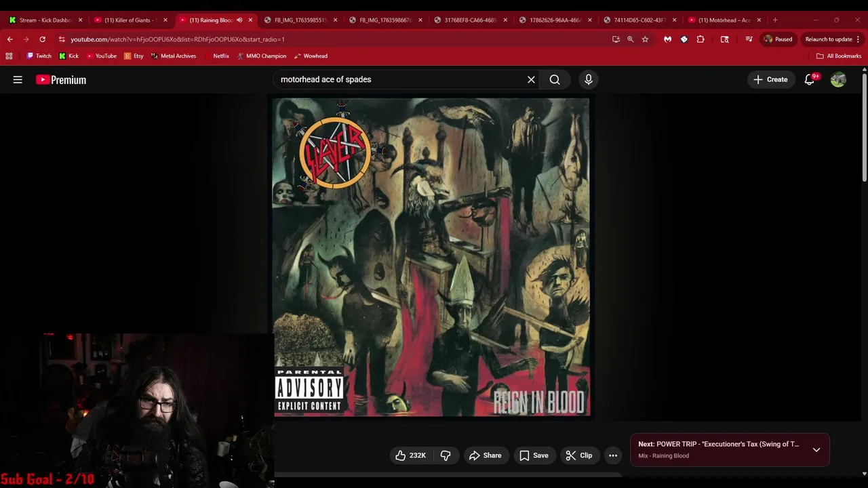868x488 pixels.
Task: Open the apps grid in the bookmarks bar
Action: coord(9,56)
